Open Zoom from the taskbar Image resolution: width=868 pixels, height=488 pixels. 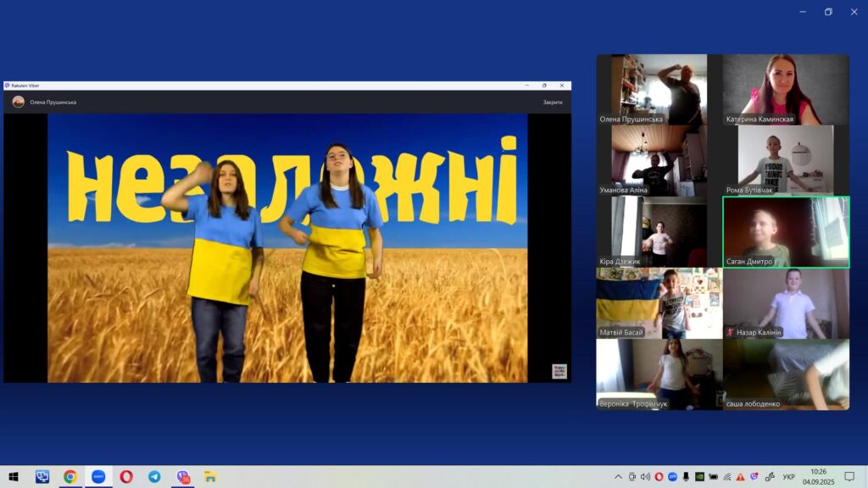(x=98, y=476)
